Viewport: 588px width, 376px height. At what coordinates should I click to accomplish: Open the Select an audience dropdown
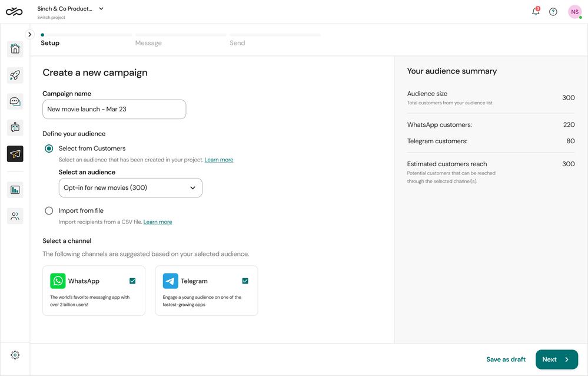click(x=131, y=188)
